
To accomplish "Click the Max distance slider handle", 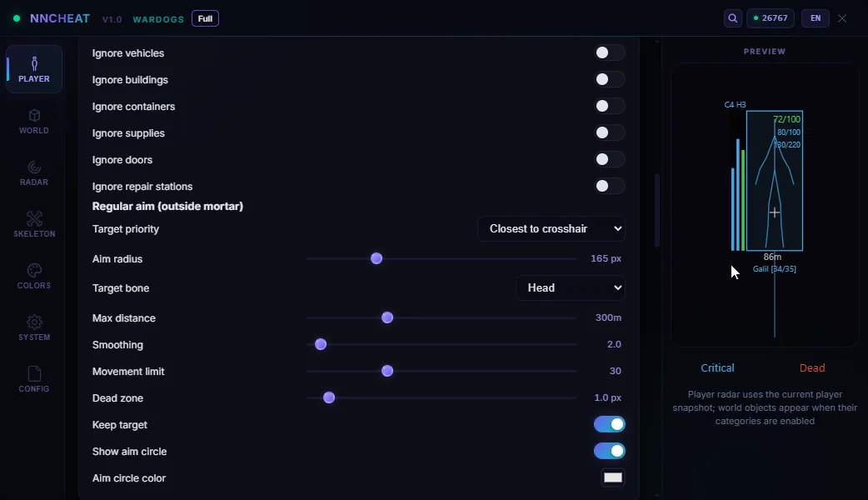I will pos(387,317).
